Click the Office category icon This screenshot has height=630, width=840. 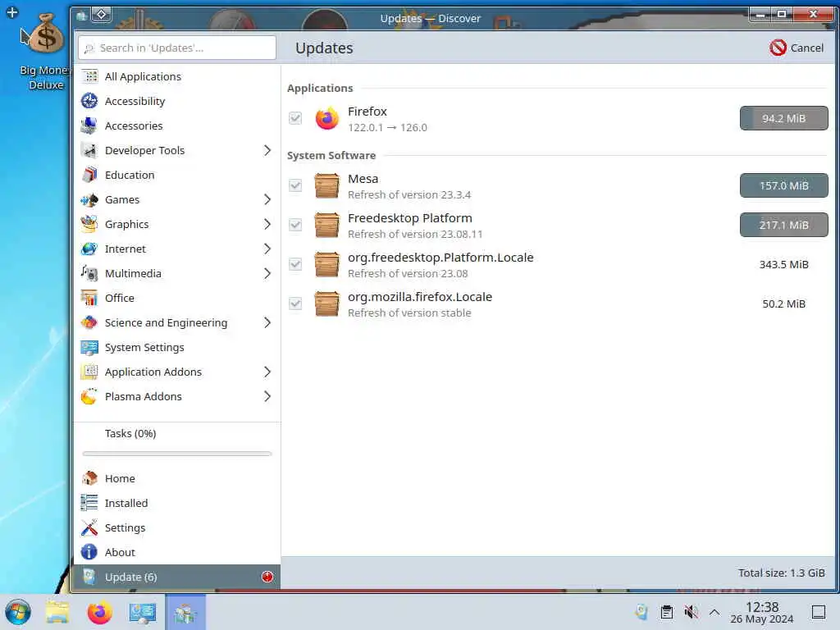click(x=89, y=298)
